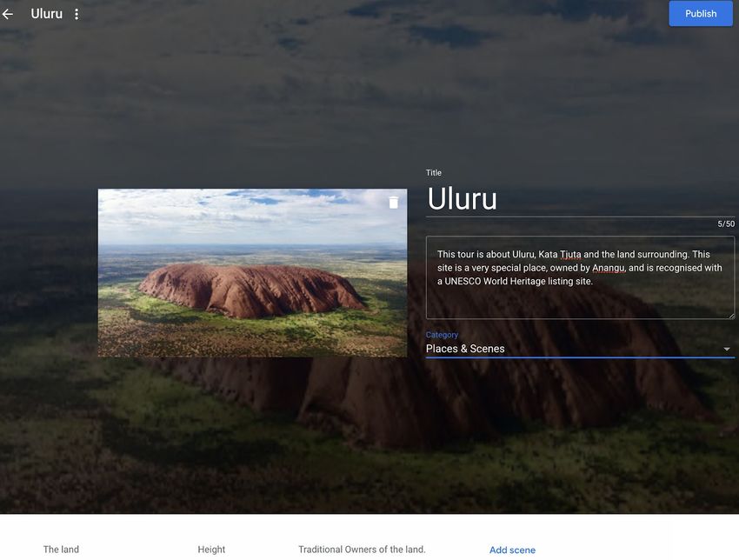Click the Category label above dropdown

click(x=442, y=335)
